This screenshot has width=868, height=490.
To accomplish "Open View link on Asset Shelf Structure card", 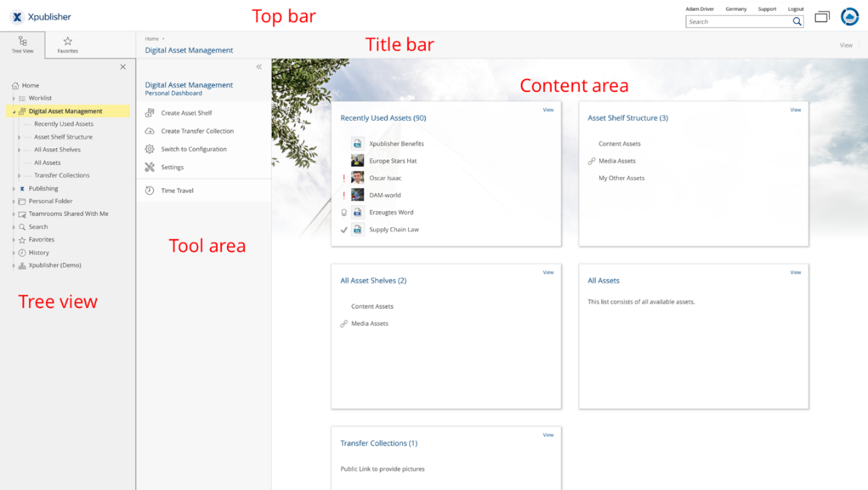I will coord(796,110).
